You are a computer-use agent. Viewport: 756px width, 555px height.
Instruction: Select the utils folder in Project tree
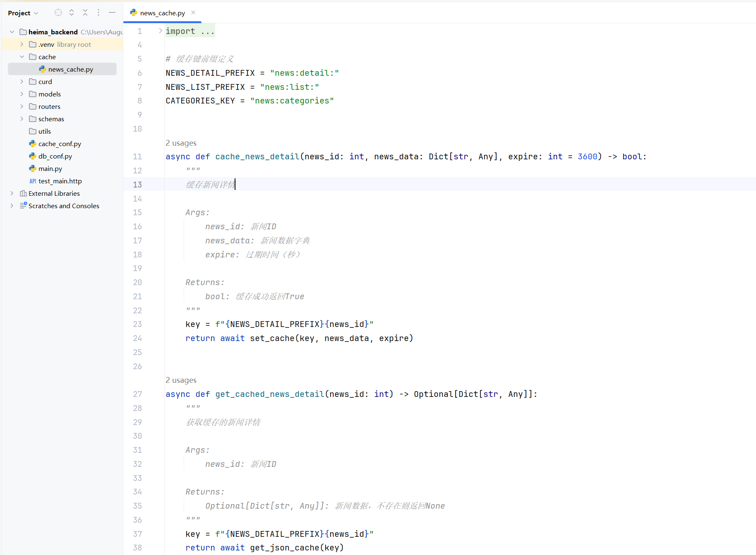[44, 131]
